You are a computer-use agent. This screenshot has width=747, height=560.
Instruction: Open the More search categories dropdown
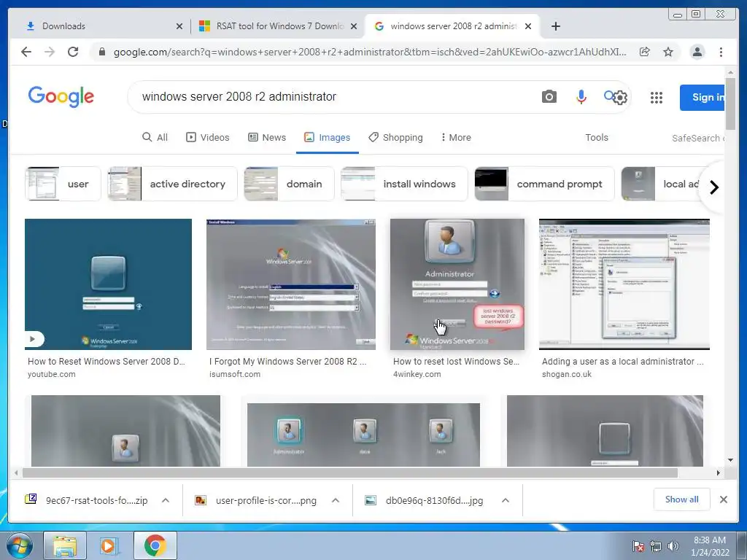[456, 137]
